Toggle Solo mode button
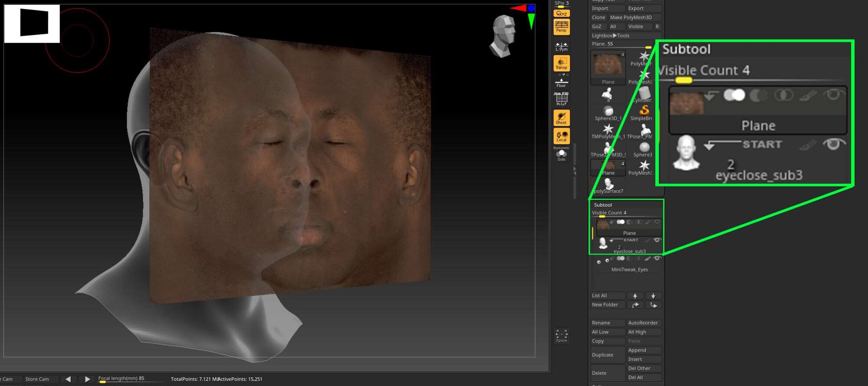 coord(561,155)
